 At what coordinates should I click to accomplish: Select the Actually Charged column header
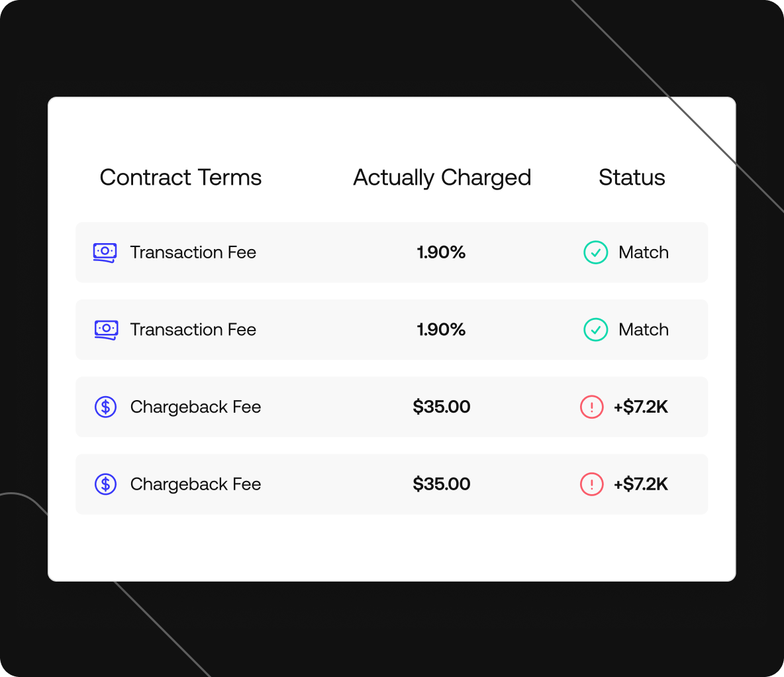(x=442, y=178)
